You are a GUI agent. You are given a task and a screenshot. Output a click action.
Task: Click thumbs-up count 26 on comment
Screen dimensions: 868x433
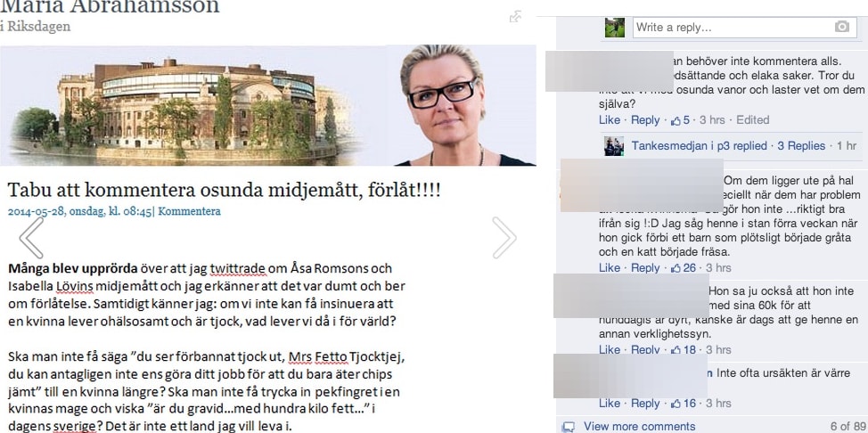(x=684, y=267)
